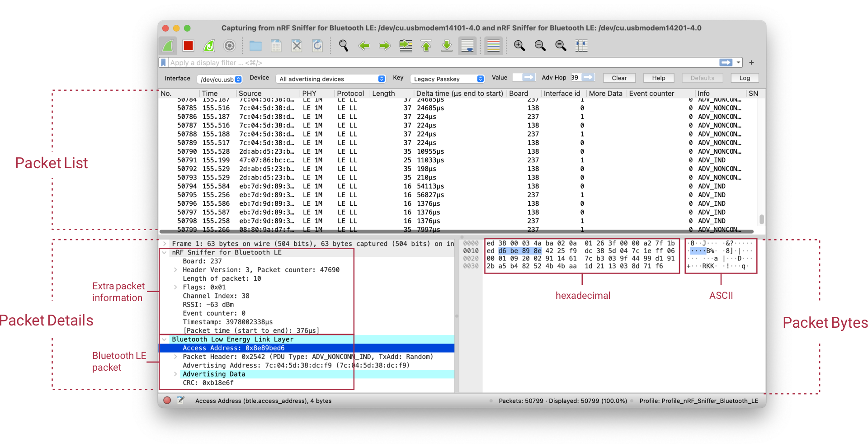
Task: Reset text to normal size icon
Action: (x=561, y=46)
